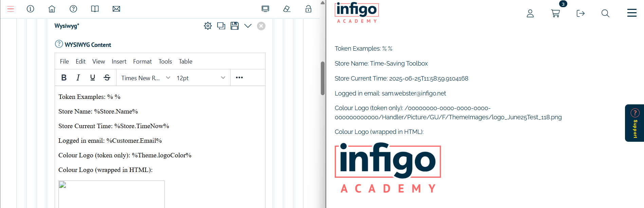The height and width of the screenshot is (208, 644).
Task: Open the Times New Roman font family dropdown
Action: [x=146, y=78]
